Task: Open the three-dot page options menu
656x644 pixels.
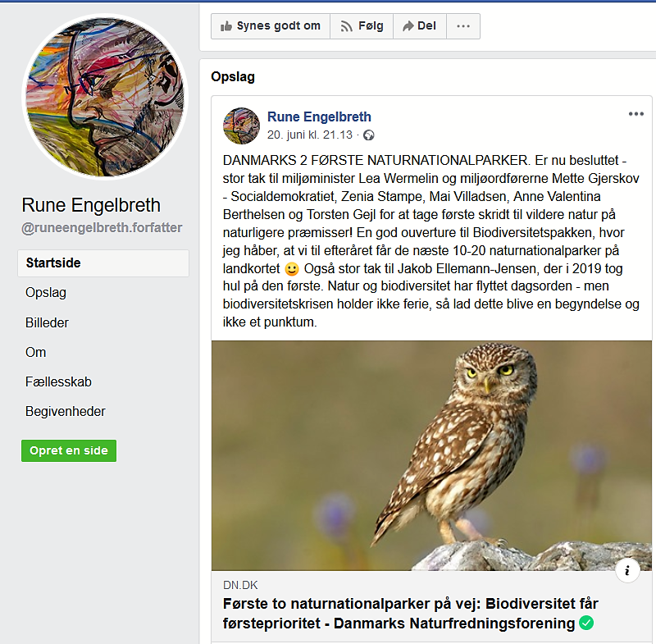Action: [x=463, y=26]
